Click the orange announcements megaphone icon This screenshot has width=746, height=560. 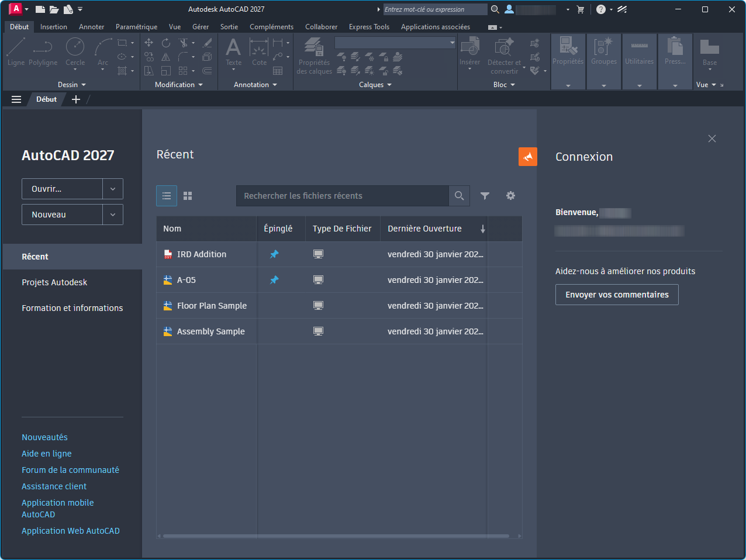tap(528, 157)
